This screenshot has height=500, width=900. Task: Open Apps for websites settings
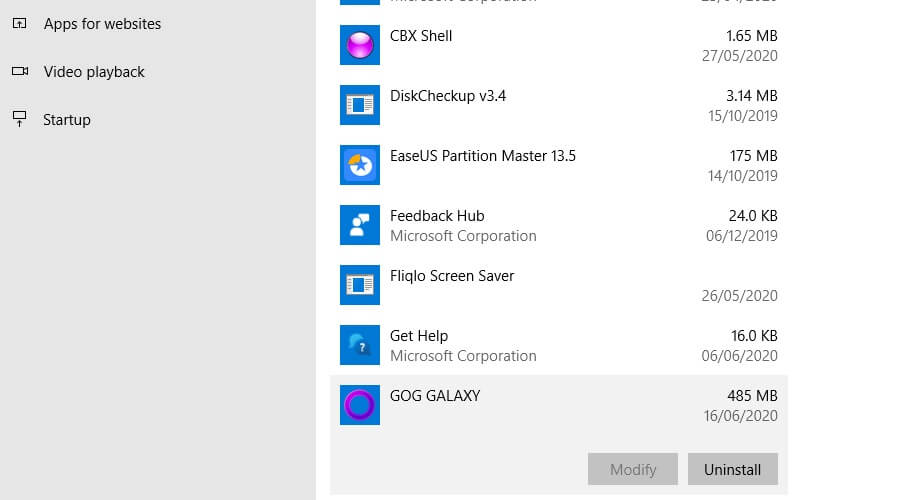click(102, 24)
